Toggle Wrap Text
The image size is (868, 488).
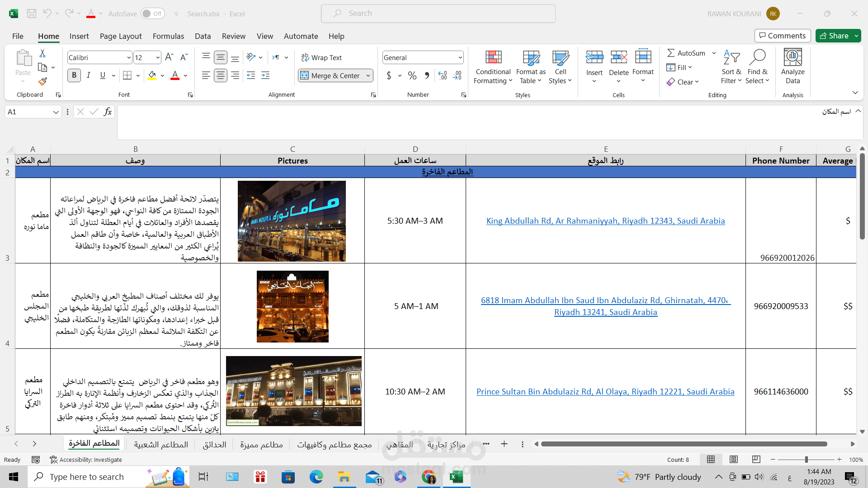(321, 57)
